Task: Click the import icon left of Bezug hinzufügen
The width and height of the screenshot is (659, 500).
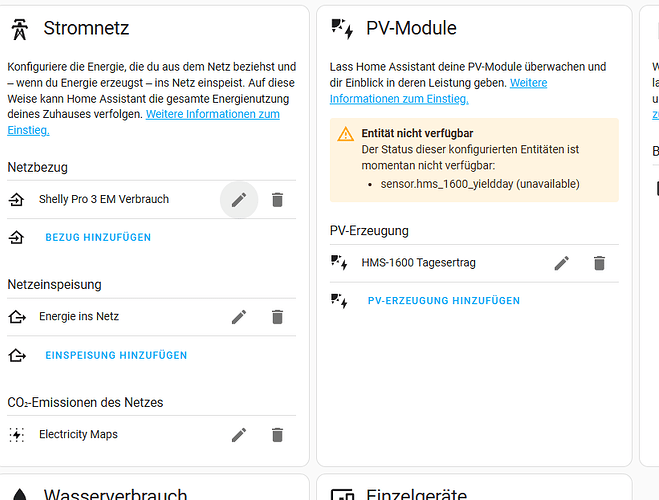Action: click(16, 237)
